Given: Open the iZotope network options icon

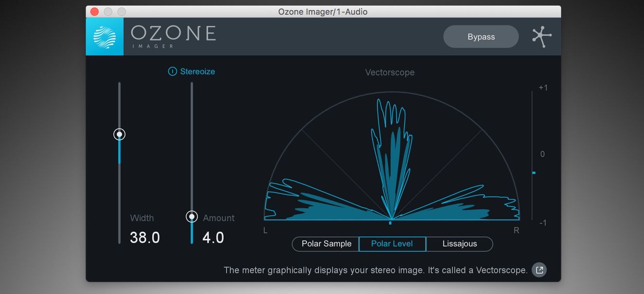Looking at the screenshot, I should (x=541, y=37).
